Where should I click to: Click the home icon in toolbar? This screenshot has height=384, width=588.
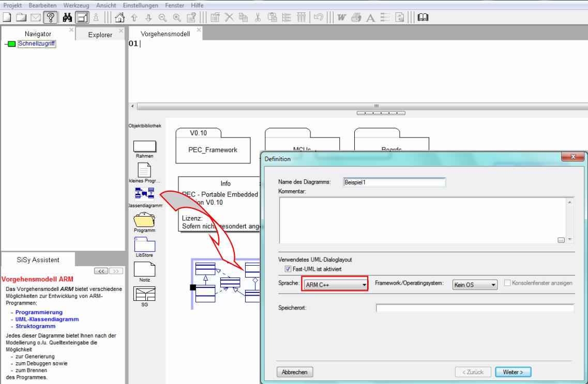pyautogui.click(x=118, y=17)
